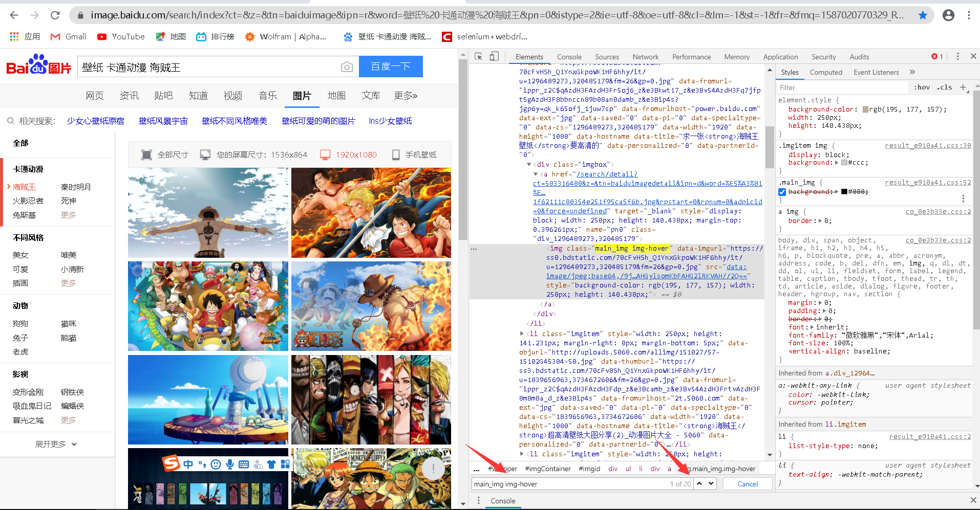
Task: Reload the page with refresh icon
Action: (55, 15)
